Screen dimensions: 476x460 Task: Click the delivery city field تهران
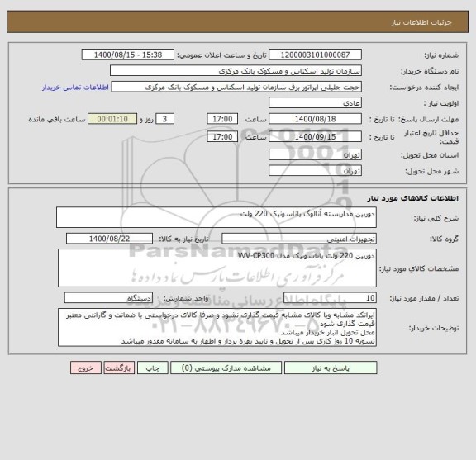click(x=315, y=170)
